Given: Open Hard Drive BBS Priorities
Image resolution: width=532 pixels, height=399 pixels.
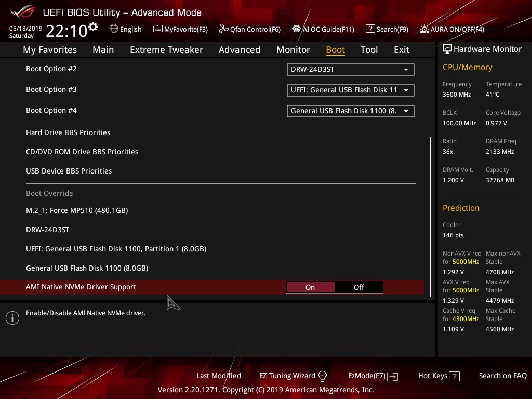Looking at the screenshot, I should click(68, 132).
